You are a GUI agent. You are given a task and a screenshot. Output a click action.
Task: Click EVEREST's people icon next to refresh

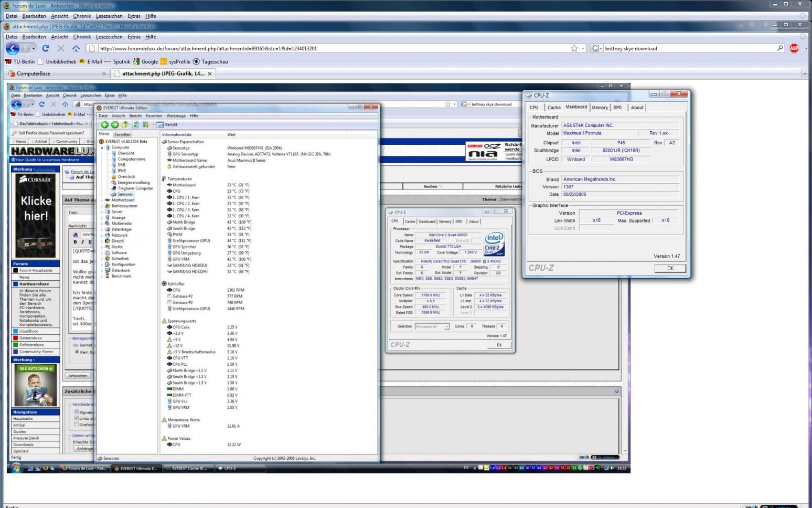pos(145,125)
